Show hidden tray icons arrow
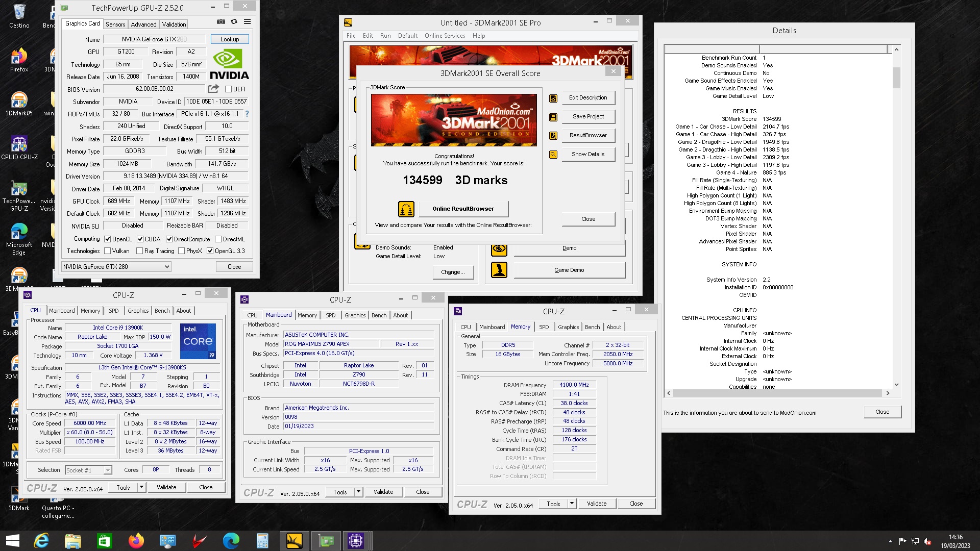This screenshot has height=551, width=980. 890,541
